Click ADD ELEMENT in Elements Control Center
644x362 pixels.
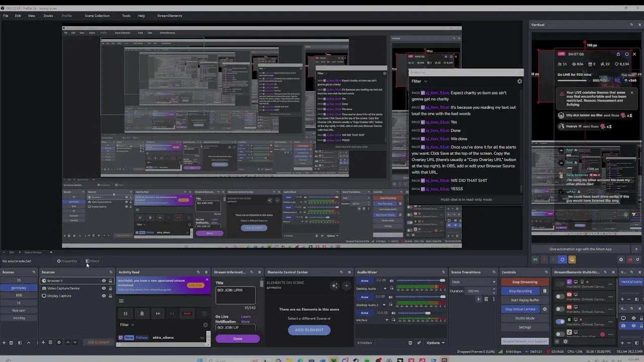point(309,330)
